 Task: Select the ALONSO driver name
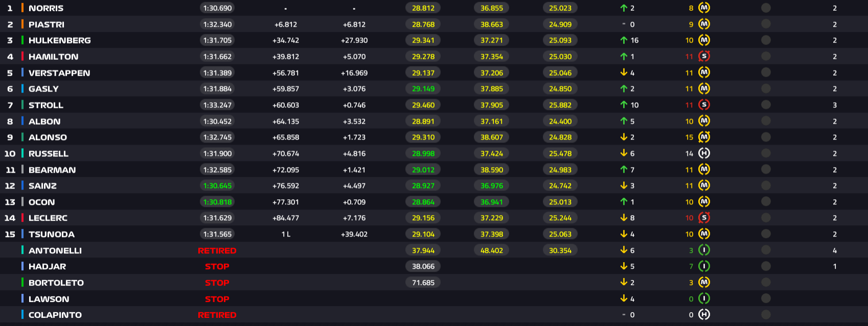pos(48,137)
